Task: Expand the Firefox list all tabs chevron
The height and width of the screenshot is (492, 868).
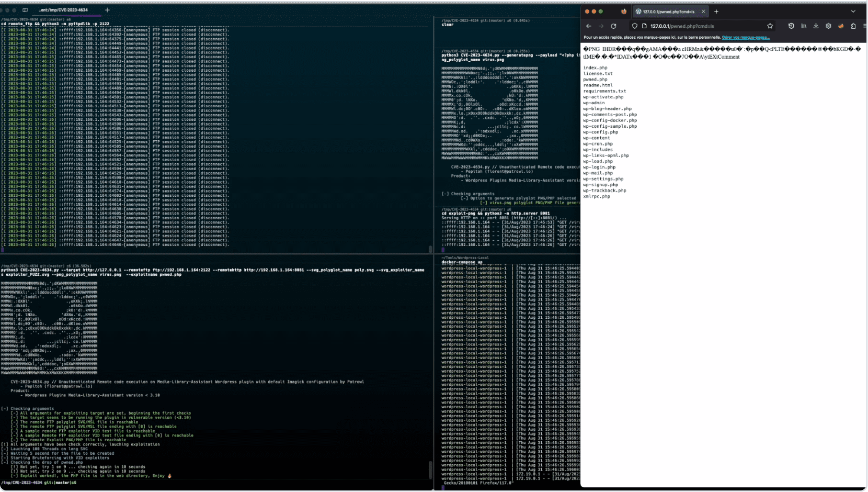Action: point(853,12)
